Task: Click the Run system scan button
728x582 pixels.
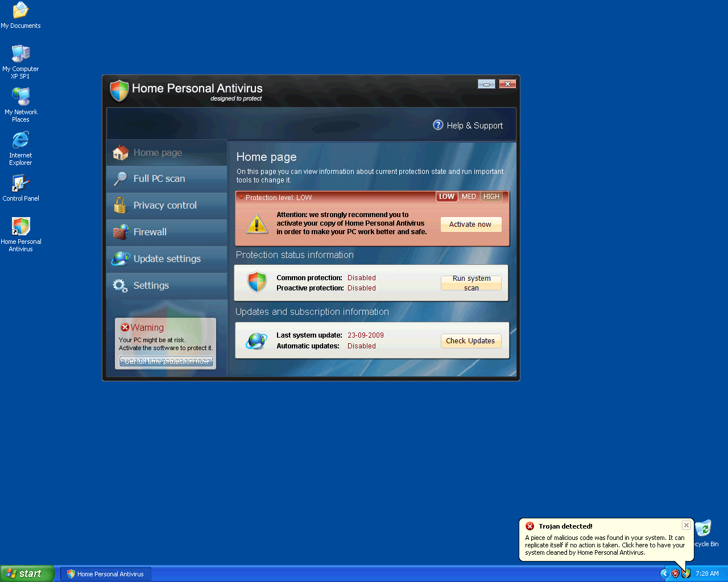Action: coord(471,283)
